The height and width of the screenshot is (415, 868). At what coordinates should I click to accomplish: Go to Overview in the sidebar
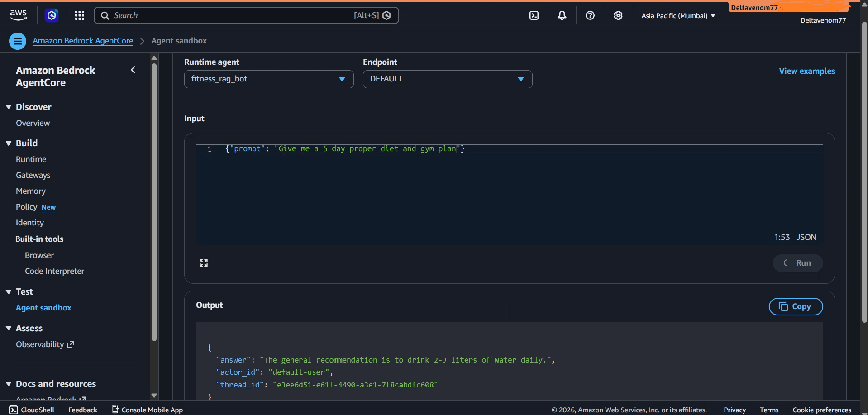33,123
